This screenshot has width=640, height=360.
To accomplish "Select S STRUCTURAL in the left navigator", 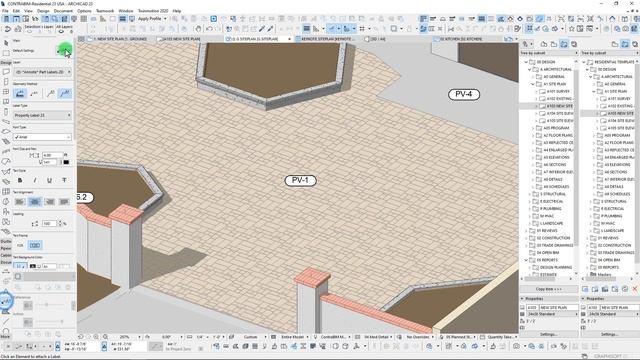I will (x=553, y=194).
